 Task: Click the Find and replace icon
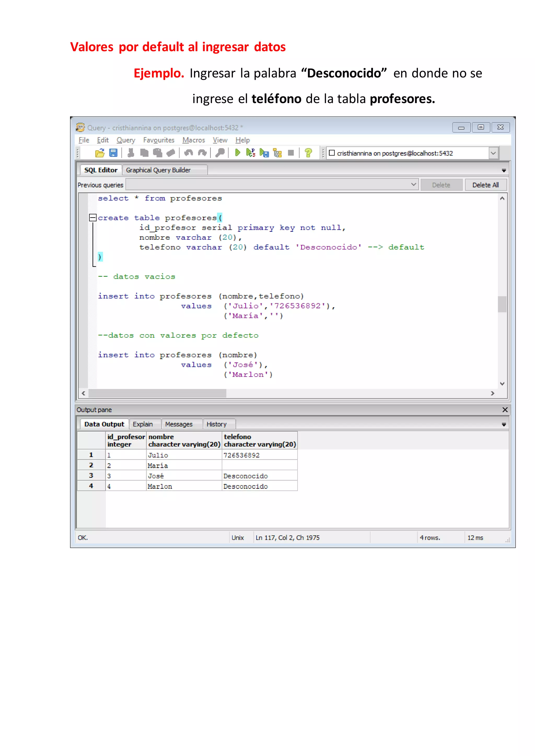point(220,153)
